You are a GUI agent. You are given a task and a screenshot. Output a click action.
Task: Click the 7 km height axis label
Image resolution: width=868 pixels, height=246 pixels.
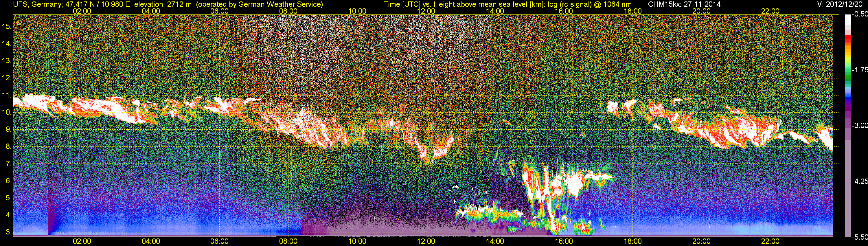[x=8, y=164]
